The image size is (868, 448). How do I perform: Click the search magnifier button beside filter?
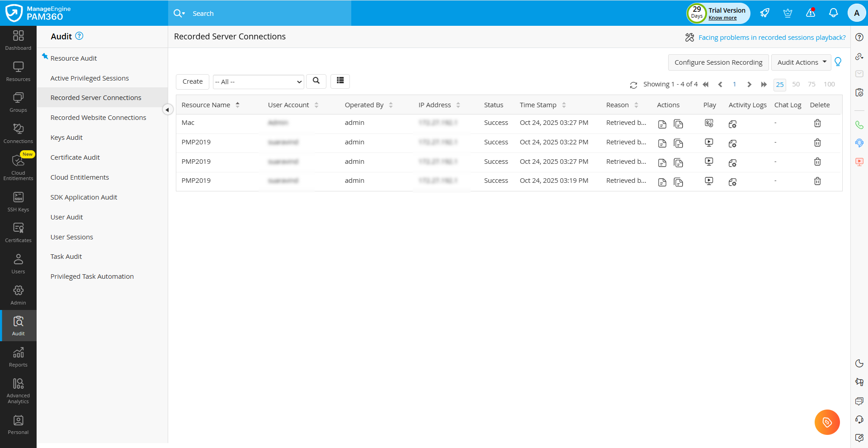(x=316, y=81)
